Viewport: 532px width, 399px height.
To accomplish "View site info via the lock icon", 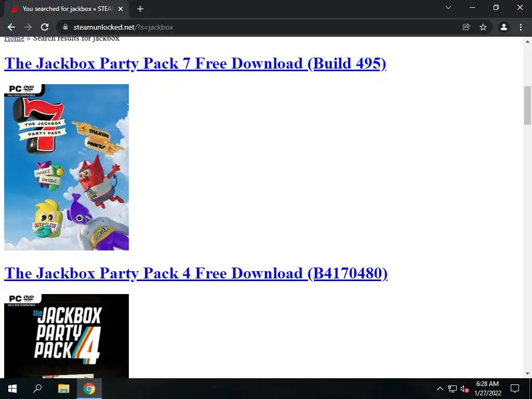I will tap(65, 27).
